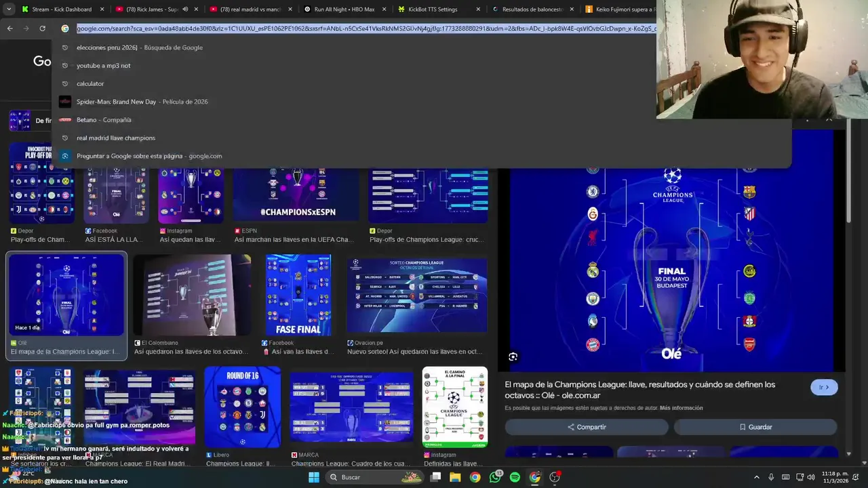
Task: Choose 'Preguntar a Google sobre esta página'
Action: tap(421, 156)
